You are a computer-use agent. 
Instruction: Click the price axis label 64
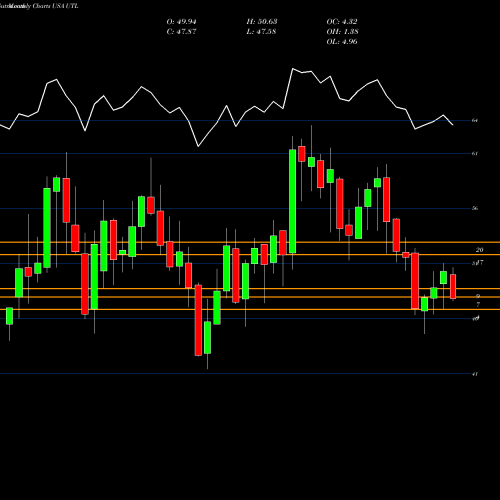coord(475,120)
